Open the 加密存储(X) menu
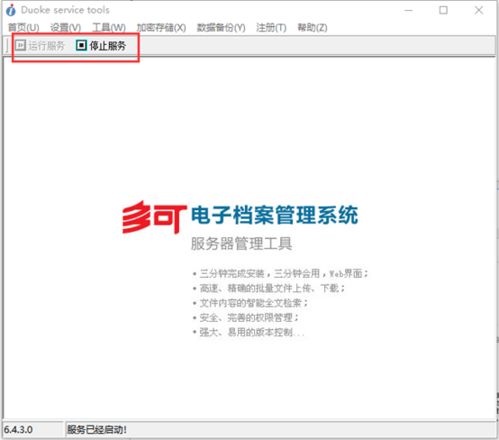The width and height of the screenshot is (499, 440). click(161, 28)
